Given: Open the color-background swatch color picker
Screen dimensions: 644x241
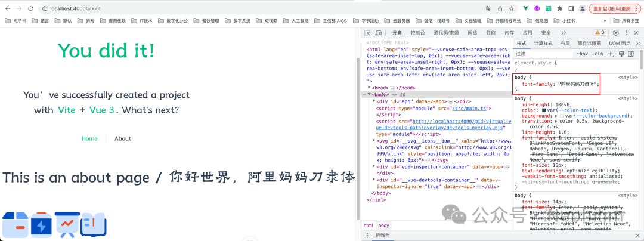Looking at the screenshot, I should tap(562, 116).
